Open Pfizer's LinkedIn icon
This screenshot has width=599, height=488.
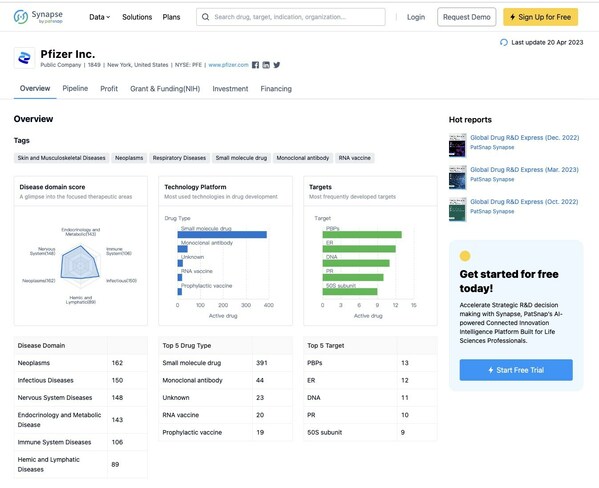266,65
